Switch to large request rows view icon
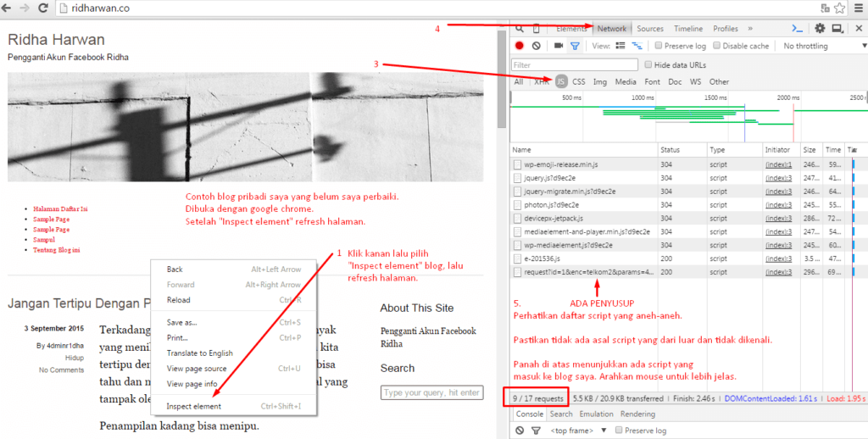This screenshot has width=868, height=439. point(620,46)
